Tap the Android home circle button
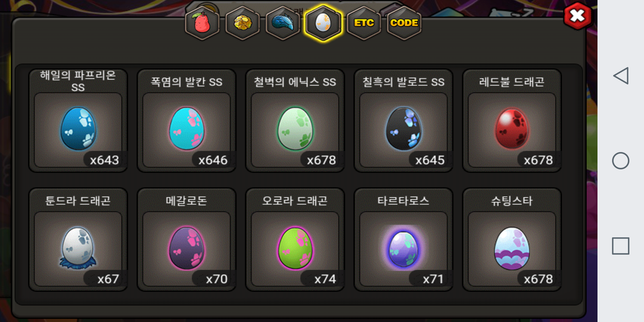 point(621,161)
